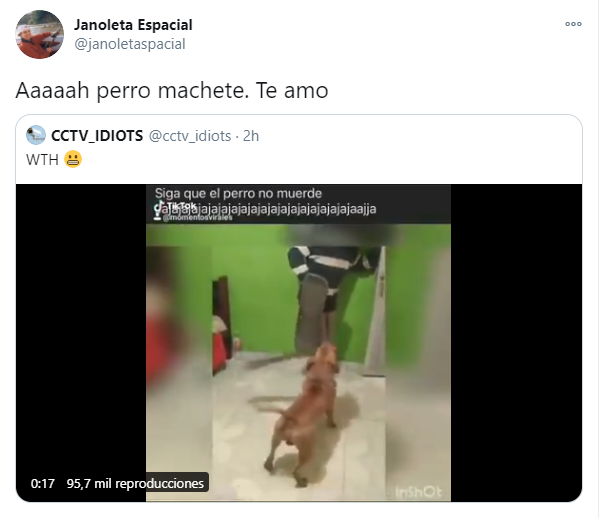Click the @momentosvirales watermark text

[x=197, y=218]
